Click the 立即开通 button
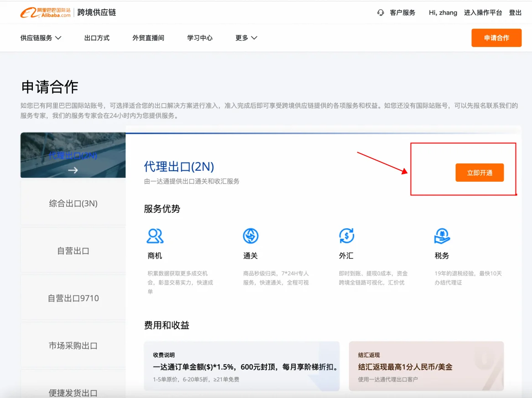 (480, 173)
